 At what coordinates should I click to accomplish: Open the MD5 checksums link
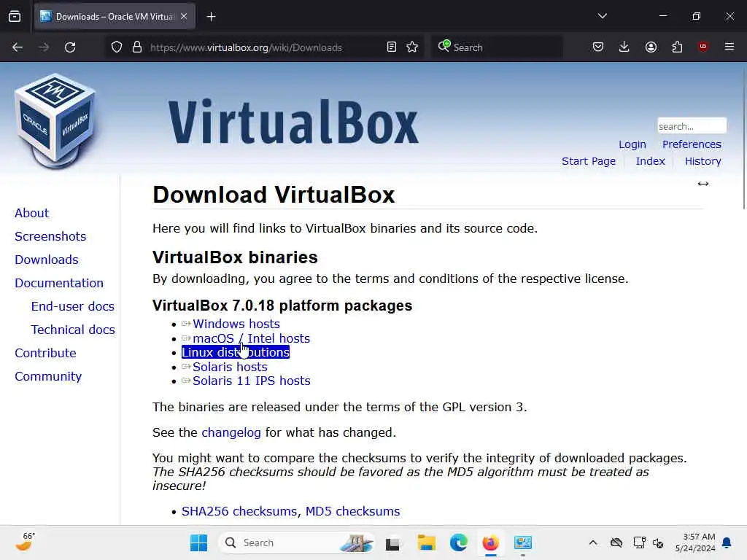[352, 511]
